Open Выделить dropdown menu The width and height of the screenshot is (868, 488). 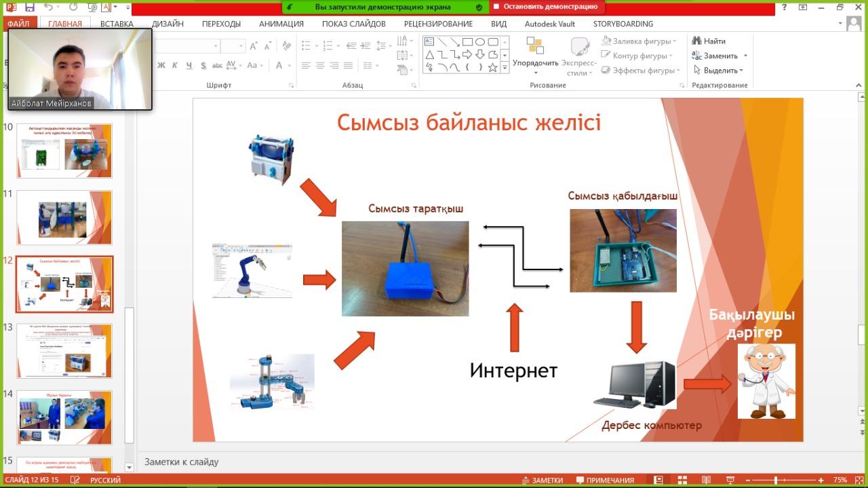[x=742, y=71]
